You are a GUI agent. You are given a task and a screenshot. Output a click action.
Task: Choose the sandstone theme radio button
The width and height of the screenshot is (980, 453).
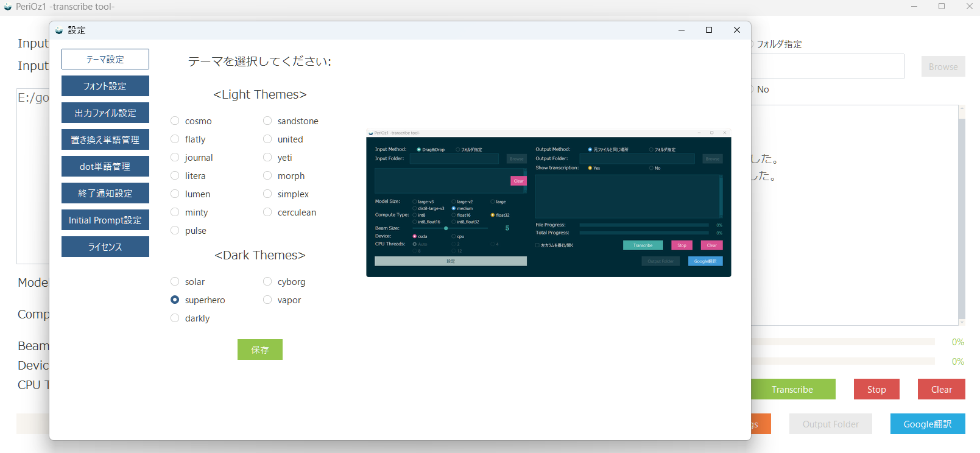coord(267,121)
